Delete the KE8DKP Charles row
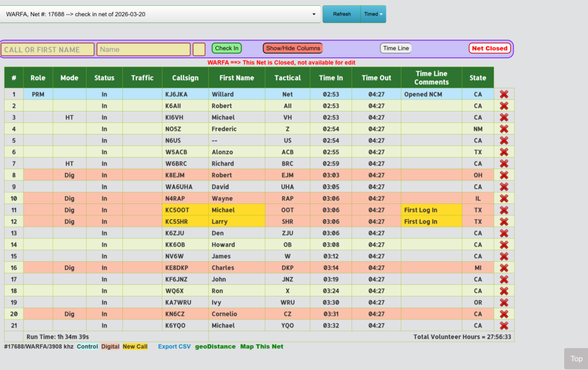This screenshot has width=588, height=370. click(504, 268)
